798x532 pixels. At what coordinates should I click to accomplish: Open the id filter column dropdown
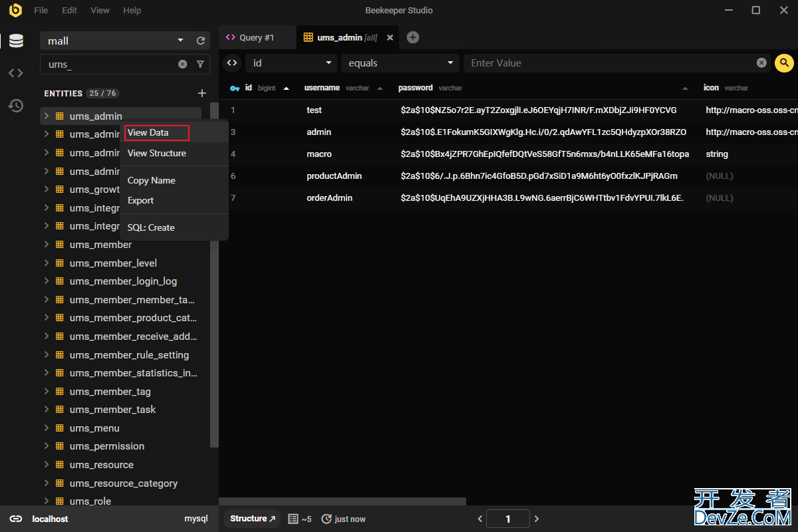[292, 63]
